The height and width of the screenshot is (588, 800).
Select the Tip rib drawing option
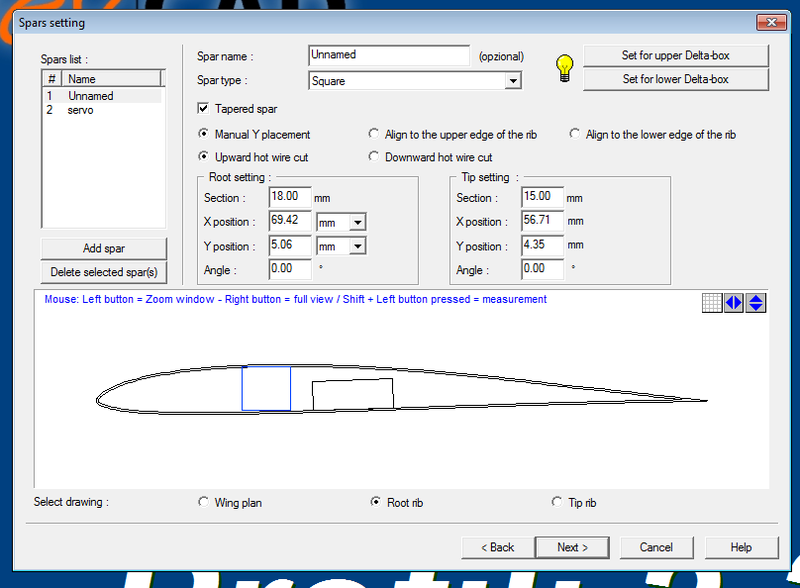pos(557,503)
